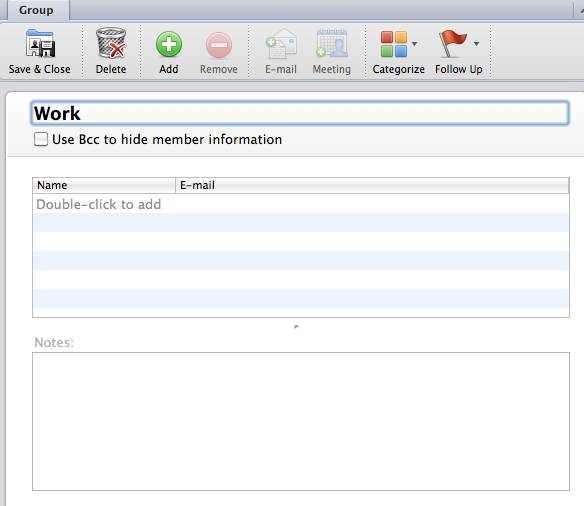Select the Group tab
Screen dimensions: 584x506
click(x=36, y=10)
